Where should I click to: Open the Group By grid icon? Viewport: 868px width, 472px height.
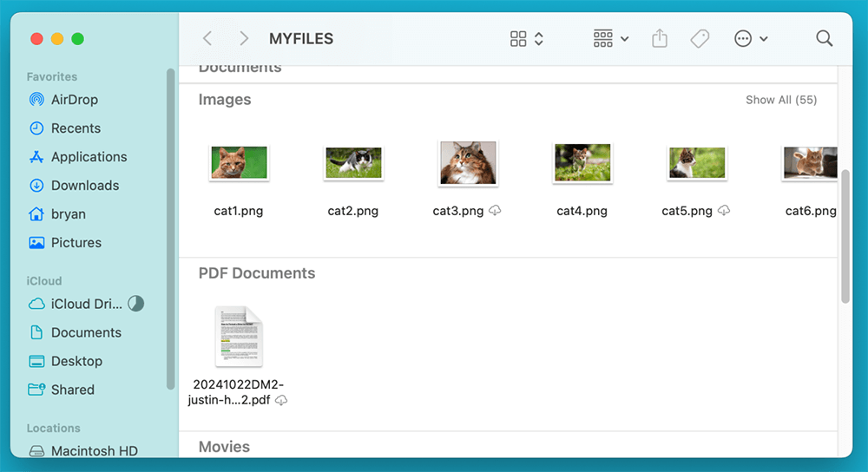603,39
